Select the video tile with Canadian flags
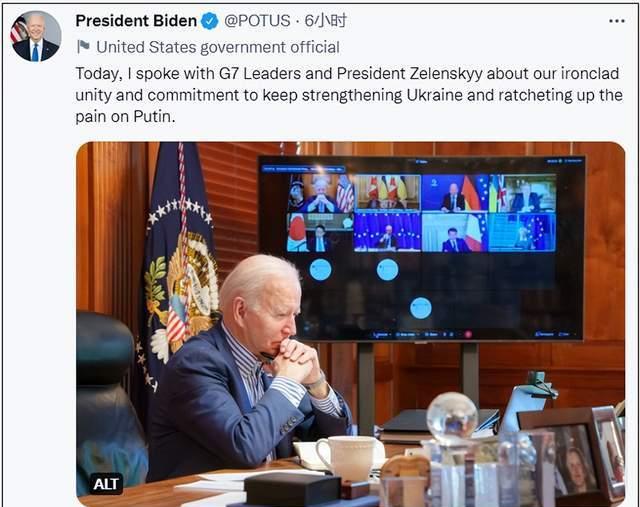The height and width of the screenshot is (507, 640). click(x=388, y=193)
